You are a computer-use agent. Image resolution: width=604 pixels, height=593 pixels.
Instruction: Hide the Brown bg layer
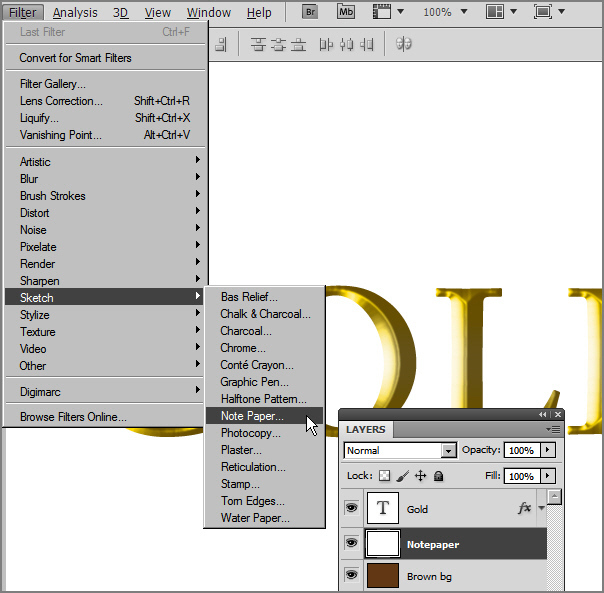click(351, 575)
